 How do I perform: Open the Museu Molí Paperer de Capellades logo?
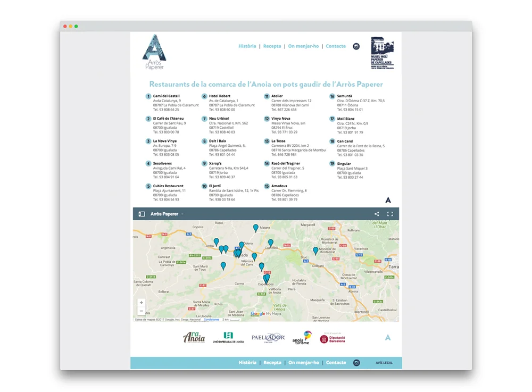[383, 53]
